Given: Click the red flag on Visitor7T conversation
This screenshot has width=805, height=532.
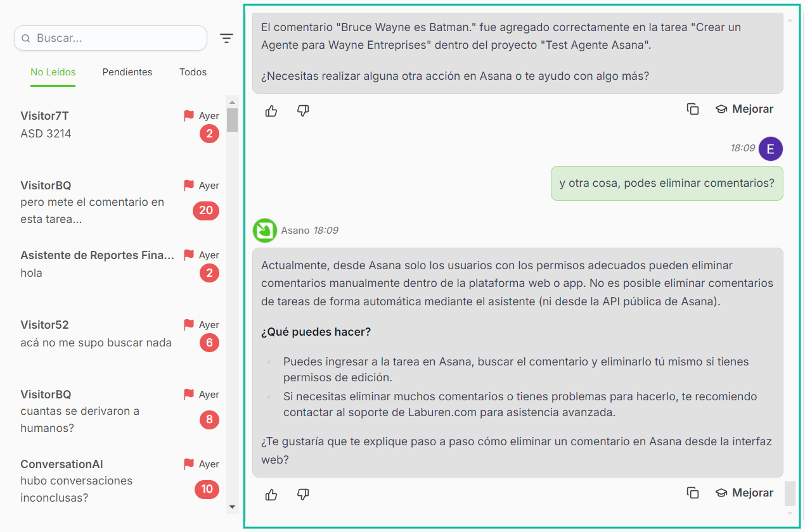Looking at the screenshot, I should (x=188, y=116).
